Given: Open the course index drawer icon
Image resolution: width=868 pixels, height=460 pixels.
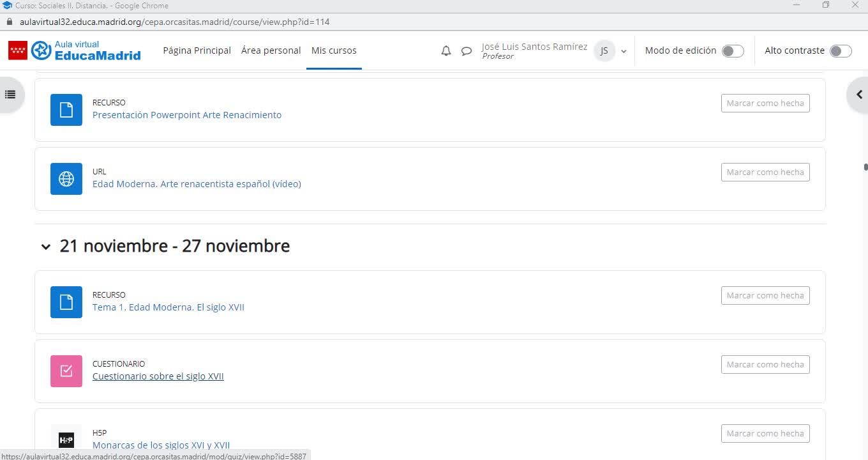Looking at the screenshot, I should pos(10,95).
